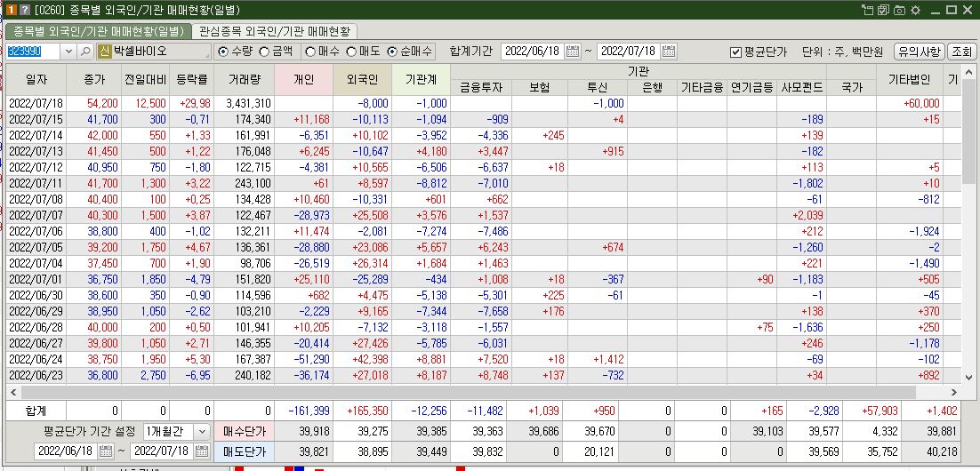Click the 합계 foreigner total +165,350
This screenshot has width=980, height=471.
coord(363,411)
